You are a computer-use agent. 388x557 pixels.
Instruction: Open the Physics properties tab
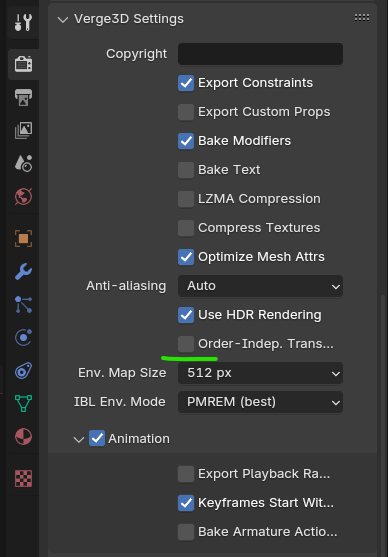pyautogui.click(x=23, y=338)
